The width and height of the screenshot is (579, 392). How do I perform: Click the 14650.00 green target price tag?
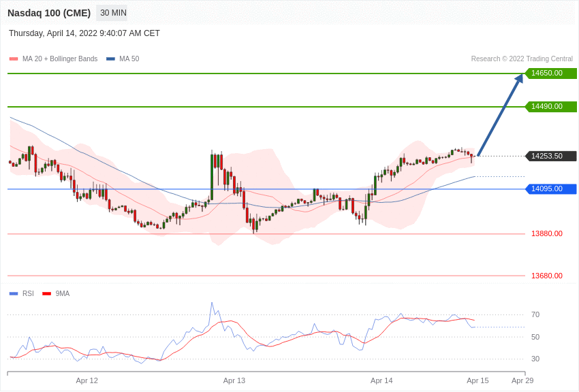550,73
